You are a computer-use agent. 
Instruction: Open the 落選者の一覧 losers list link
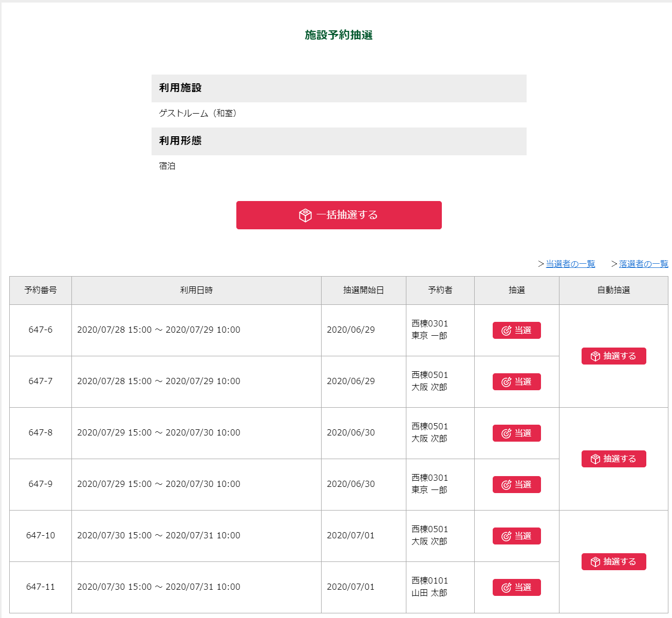coord(643,264)
